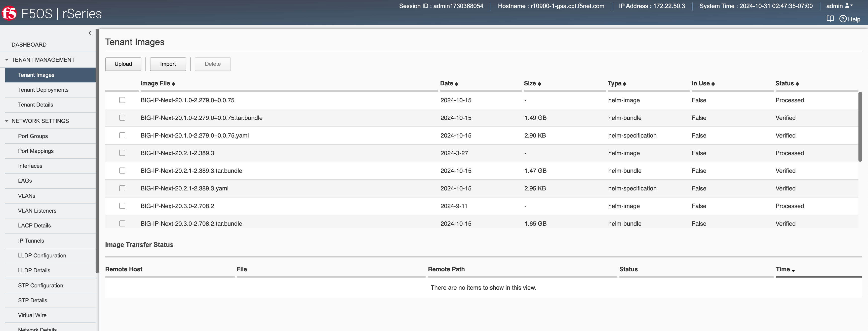Click '2.90 KB' size value

[x=535, y=135]
